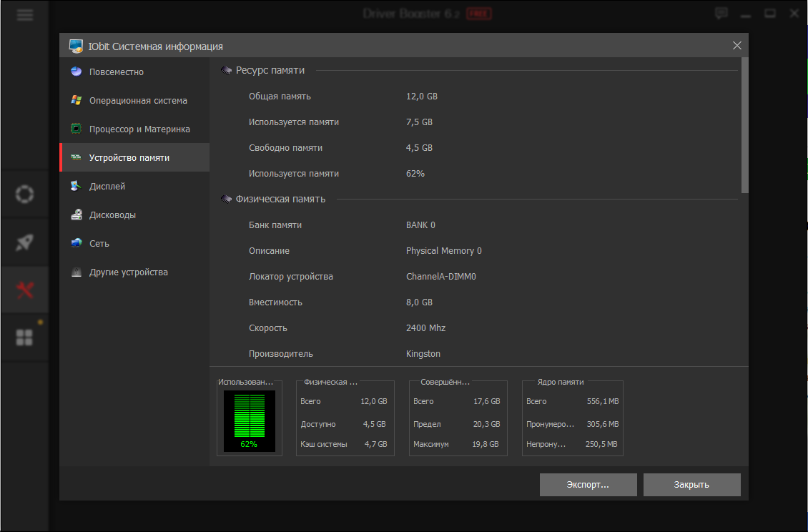
Task: Click the Дисплей monitor icon
Action: pyautogui.click(x=76, y=186)
